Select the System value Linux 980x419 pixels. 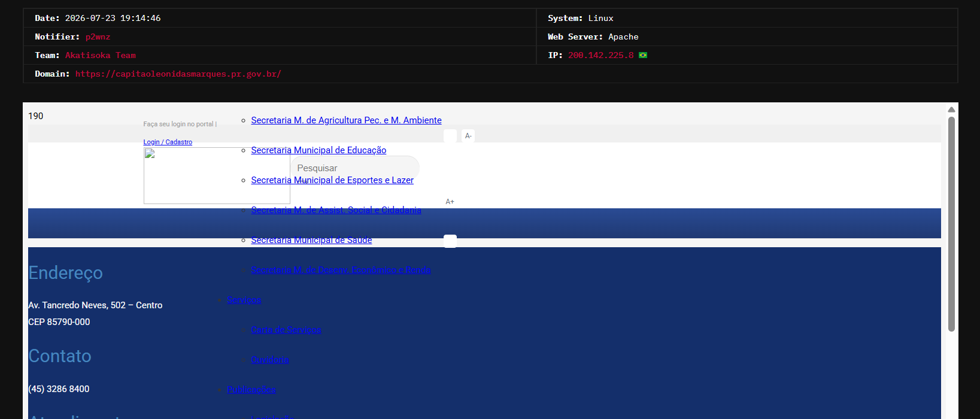click(600, 18)
